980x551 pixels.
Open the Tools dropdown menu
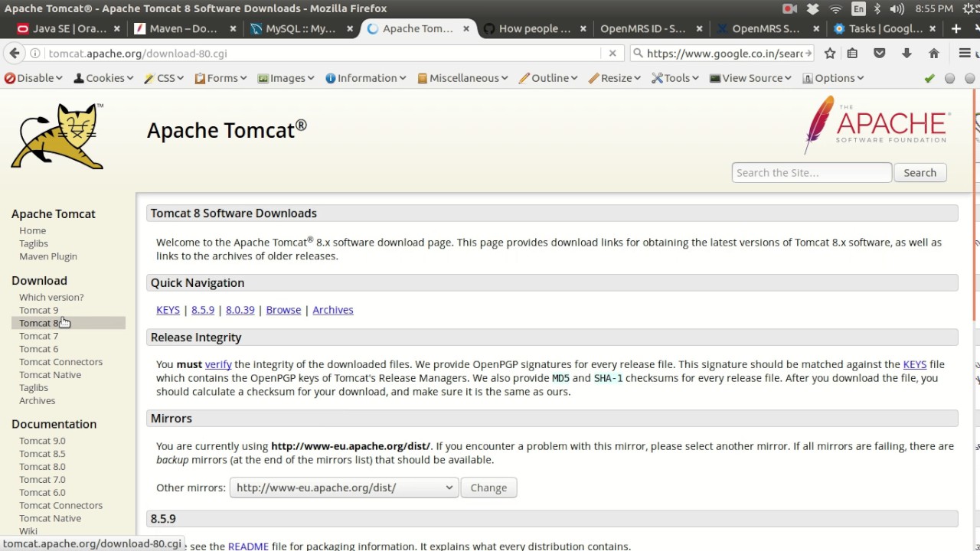[675, 78]
